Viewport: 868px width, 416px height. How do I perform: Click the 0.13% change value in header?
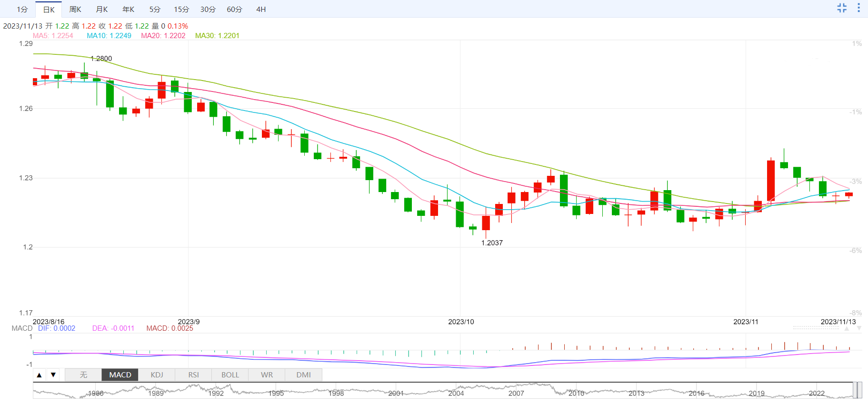(178, 26)
